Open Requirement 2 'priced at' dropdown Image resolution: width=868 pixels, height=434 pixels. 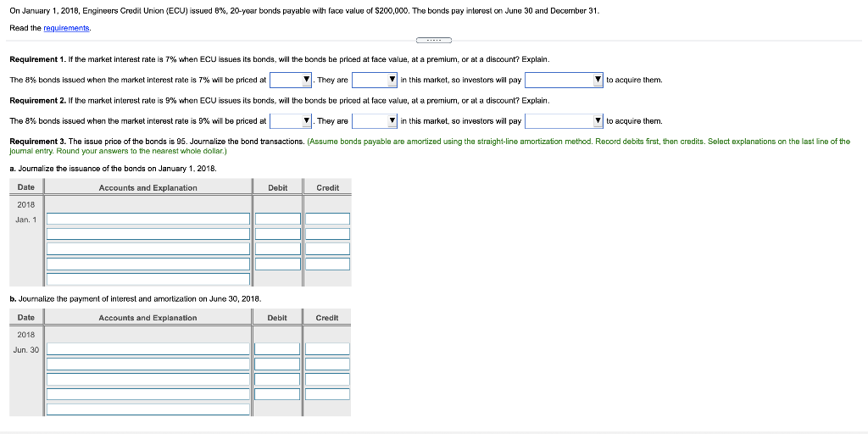pyautogui.click(x=291, y=120)
